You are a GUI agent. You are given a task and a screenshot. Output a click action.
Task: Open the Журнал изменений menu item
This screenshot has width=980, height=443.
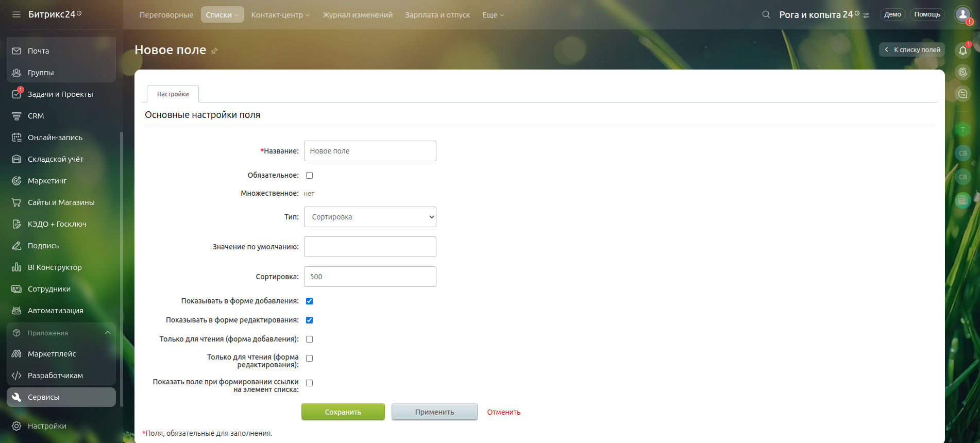[x=358, y=15]
